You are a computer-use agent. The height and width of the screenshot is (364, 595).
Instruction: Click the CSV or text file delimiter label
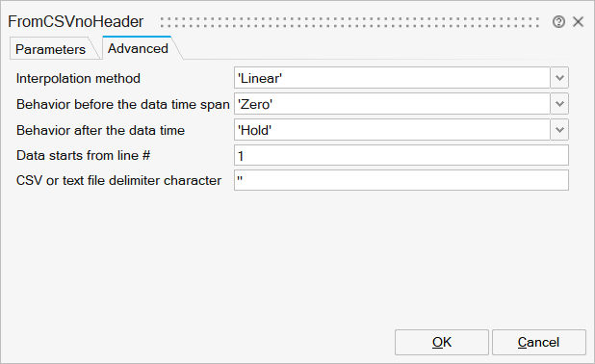coord(118,180)
